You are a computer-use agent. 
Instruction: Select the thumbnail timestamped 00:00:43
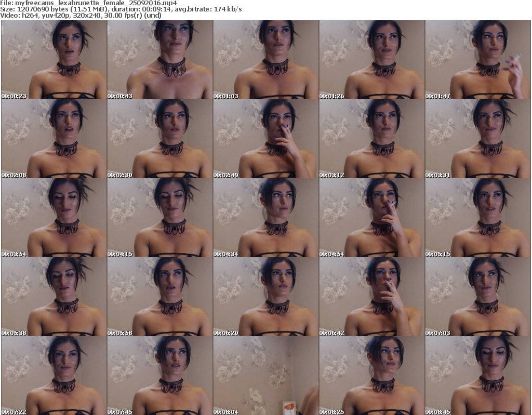click(160, 60)
